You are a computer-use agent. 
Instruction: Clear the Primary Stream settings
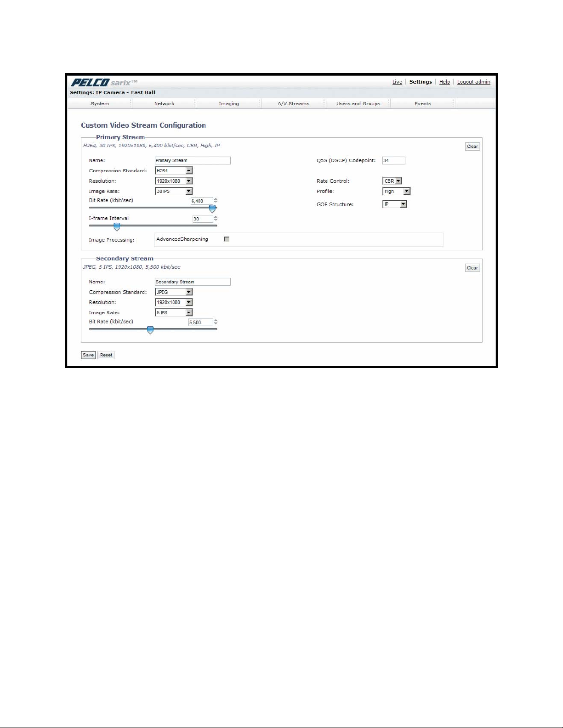pyautogui.click(x=472, y=147)
